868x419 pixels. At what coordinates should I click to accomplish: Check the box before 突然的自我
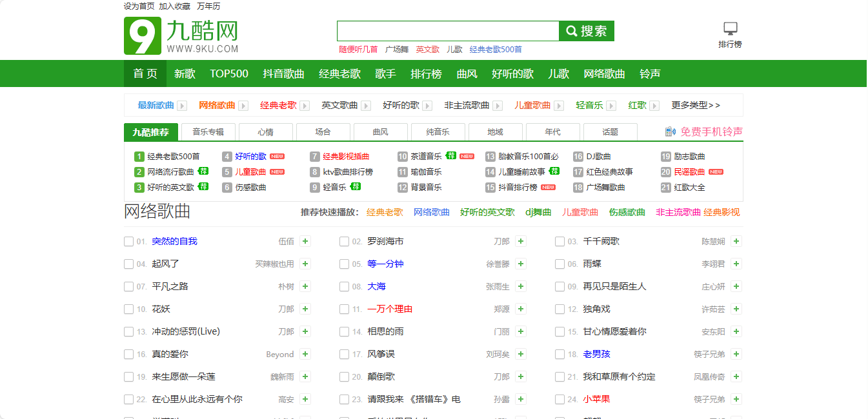tap(127, 241)
